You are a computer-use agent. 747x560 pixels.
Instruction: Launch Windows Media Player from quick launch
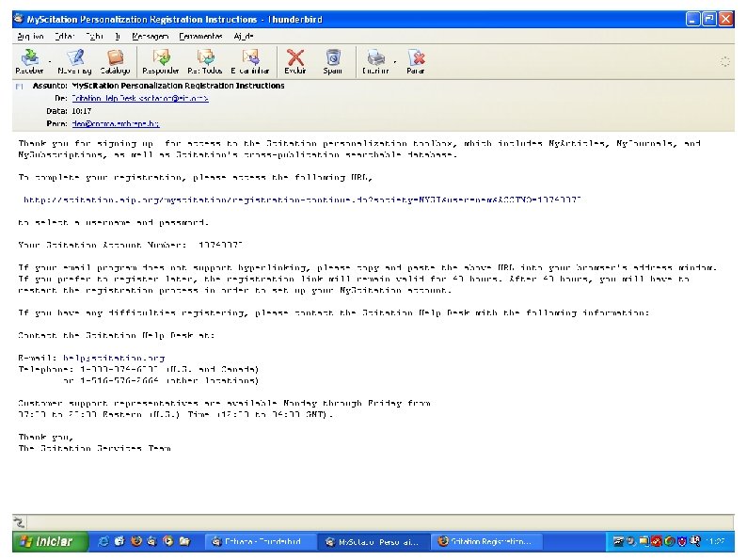click(x=167, y=541)
